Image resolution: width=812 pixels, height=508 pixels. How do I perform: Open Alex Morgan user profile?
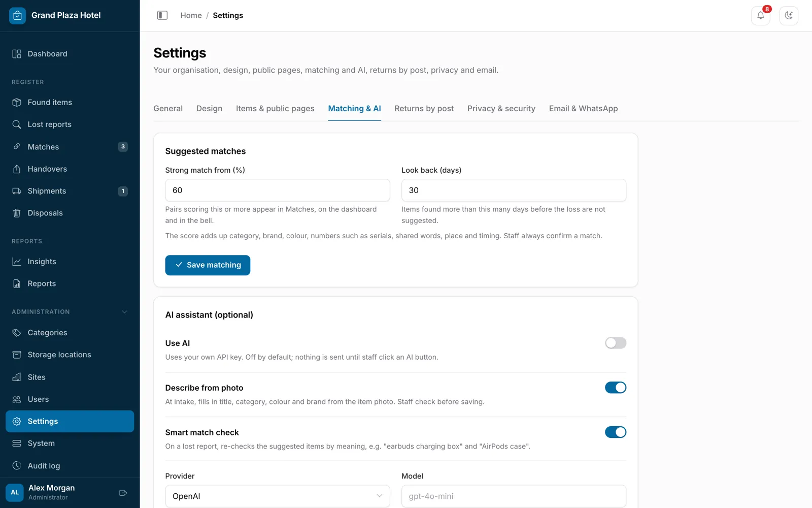(51, 492)
